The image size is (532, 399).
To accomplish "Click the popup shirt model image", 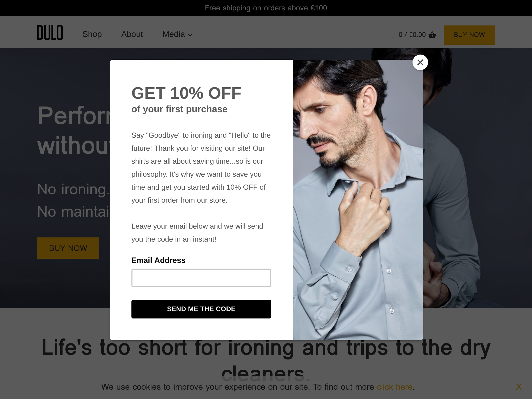I will coord(358,200).
